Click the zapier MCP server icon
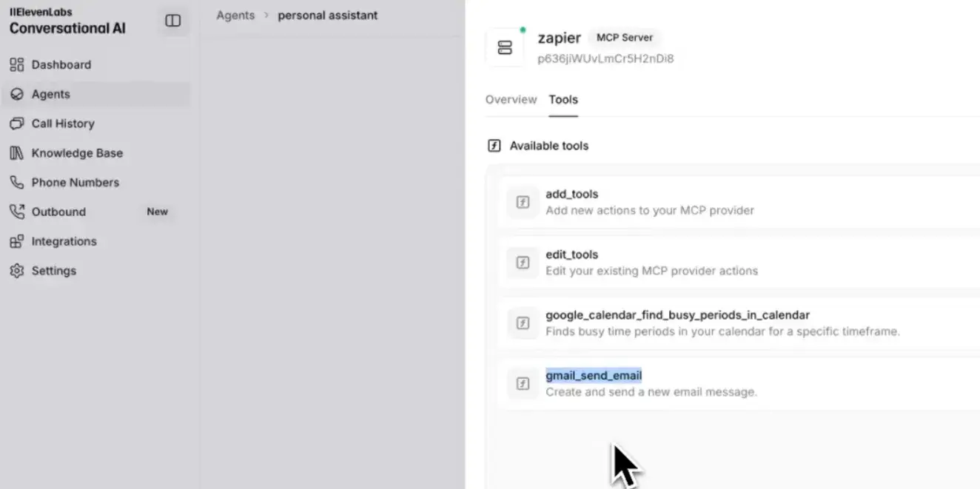This screenshot has width=980, height=489. pos(505,47)
